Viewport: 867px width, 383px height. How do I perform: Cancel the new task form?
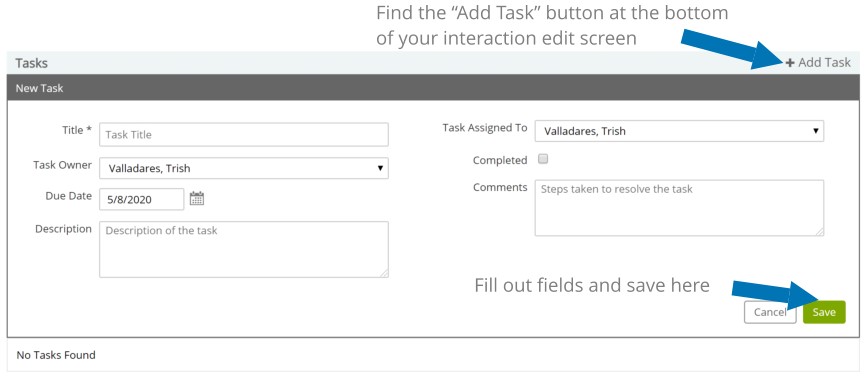pyautogui.click(x=770, y=312)
